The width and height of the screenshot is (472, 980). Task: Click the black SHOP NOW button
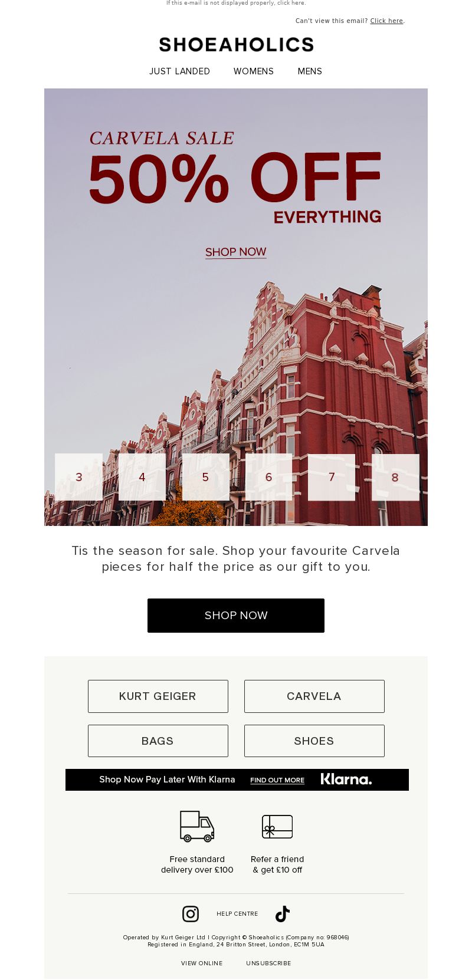coord(236,616)
